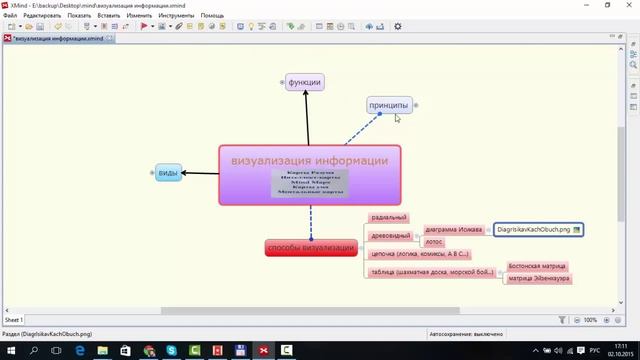Select the функции topic node
This screenshot has height=360, width=640.
(304, 82)
